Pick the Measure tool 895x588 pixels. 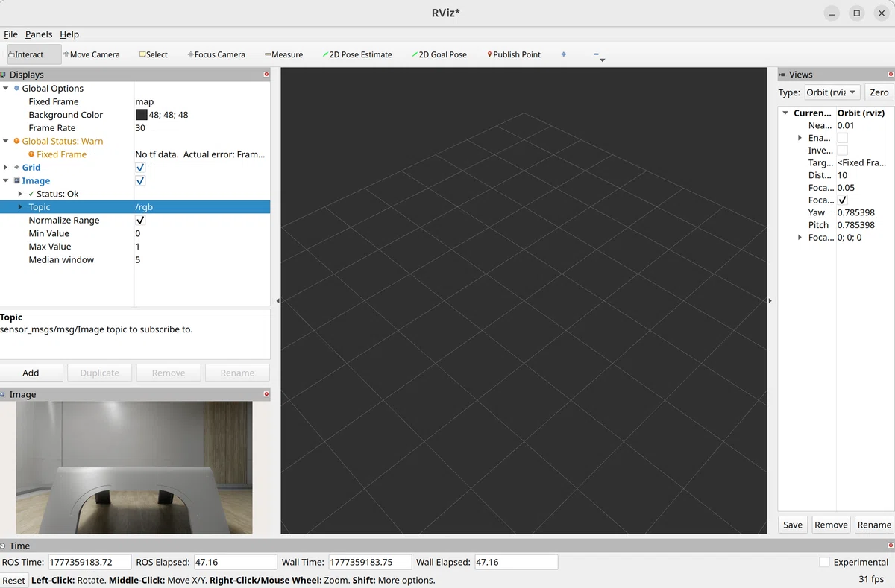[283, 54]
